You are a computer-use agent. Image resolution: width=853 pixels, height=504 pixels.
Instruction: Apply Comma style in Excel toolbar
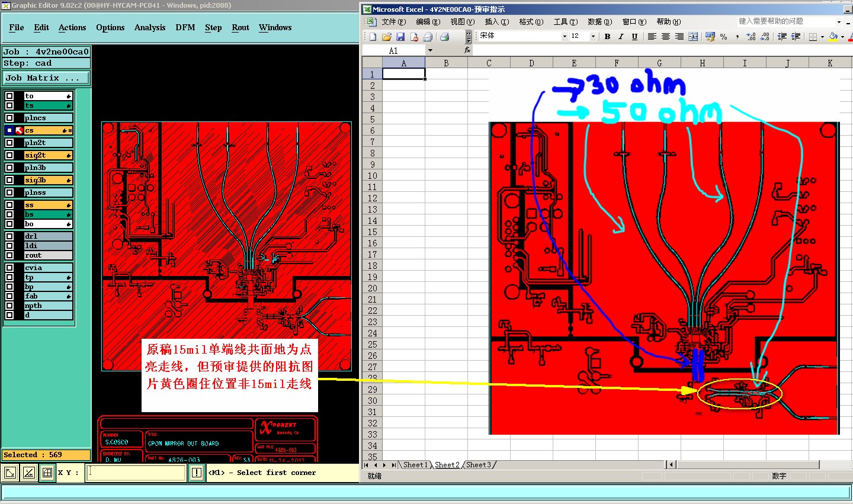pyautogui.click(x=737, y=37)
